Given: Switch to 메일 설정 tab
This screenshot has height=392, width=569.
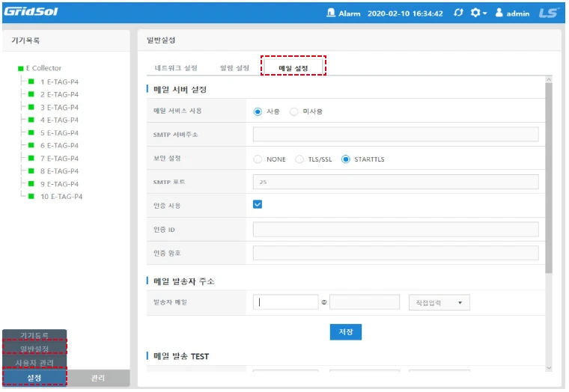Looking at the screenshot, I should tap(293, 68).
